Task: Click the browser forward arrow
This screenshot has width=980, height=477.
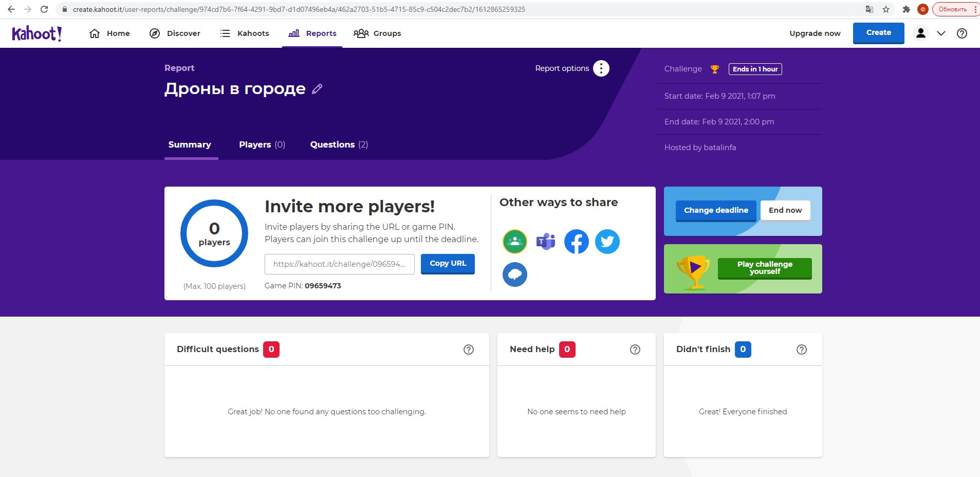Action: click(28, 9)
